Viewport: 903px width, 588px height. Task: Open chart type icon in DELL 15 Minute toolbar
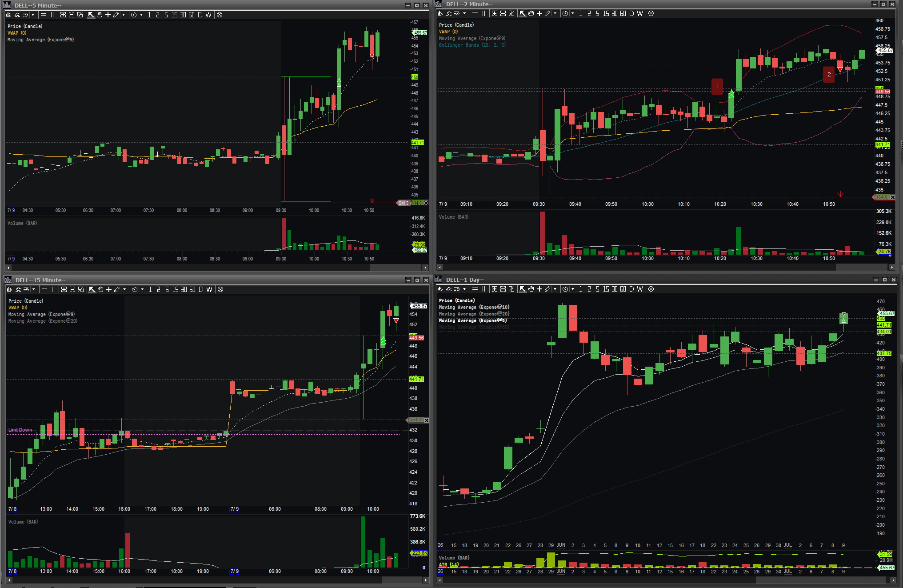10,289
